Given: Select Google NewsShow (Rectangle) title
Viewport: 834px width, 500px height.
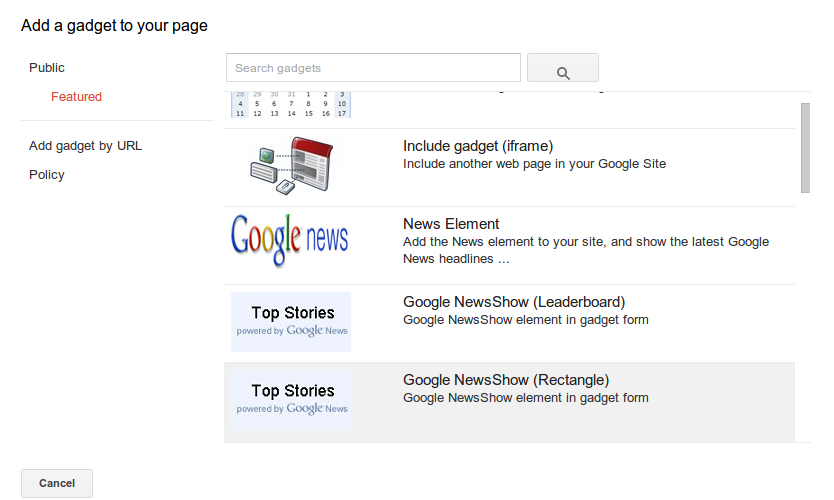Looking at the screenshot, I should pyautogui.click(x=506, y=380).
